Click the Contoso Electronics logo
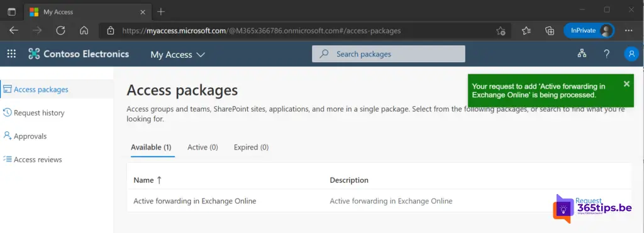Image resolution: width=644 pixels, height=233 pixels. point(79,54)
